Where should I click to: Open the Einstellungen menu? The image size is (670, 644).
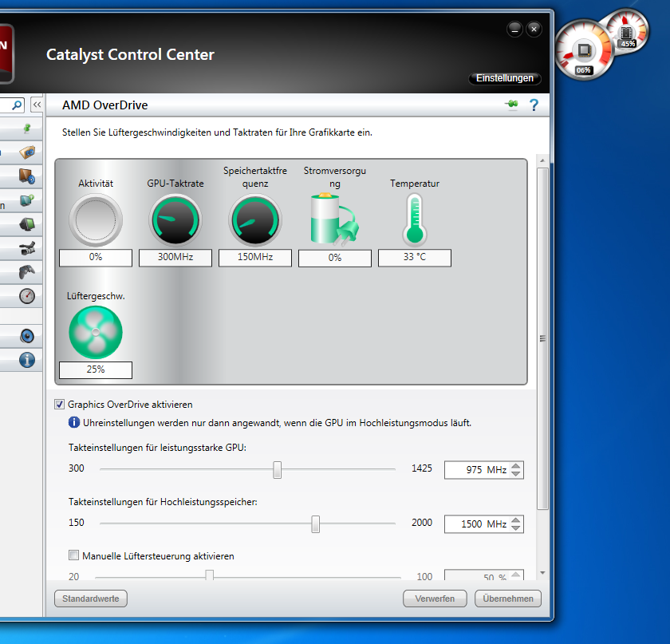click(x=505, y=78)
